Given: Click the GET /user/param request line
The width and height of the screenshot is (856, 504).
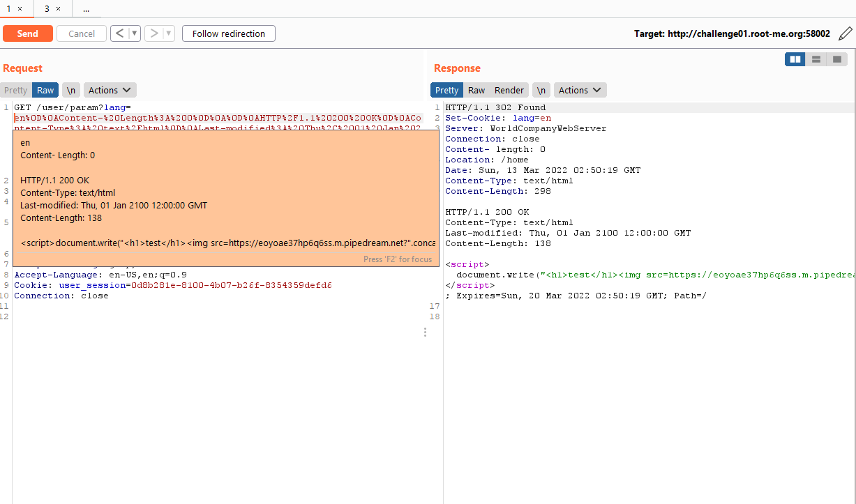Looking at the screenshot, I should (72, 107).
